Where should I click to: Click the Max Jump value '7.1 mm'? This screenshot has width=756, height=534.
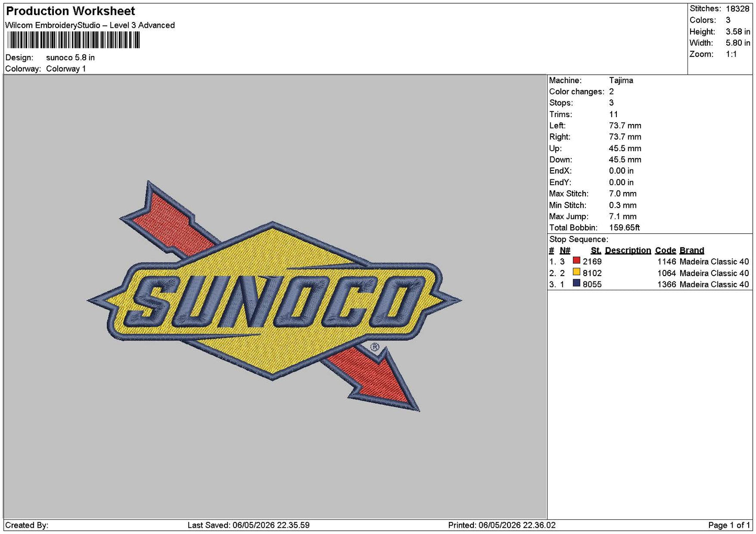coord(623,217)
